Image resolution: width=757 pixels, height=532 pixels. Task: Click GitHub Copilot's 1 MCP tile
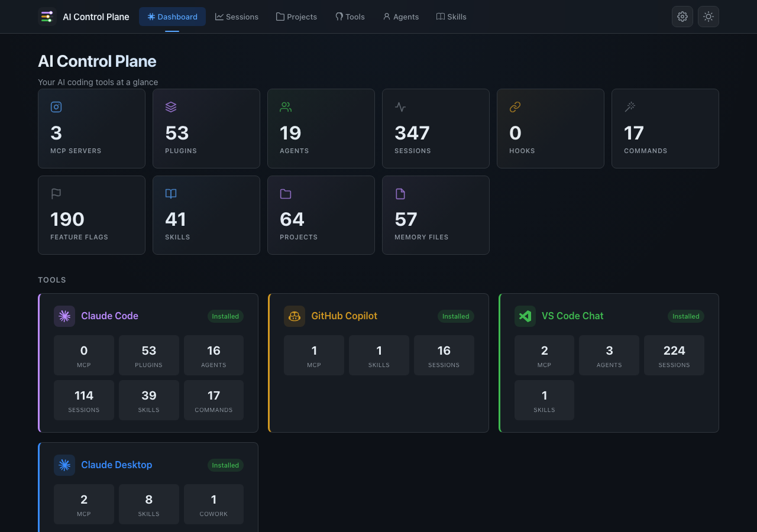pos(314,355)
